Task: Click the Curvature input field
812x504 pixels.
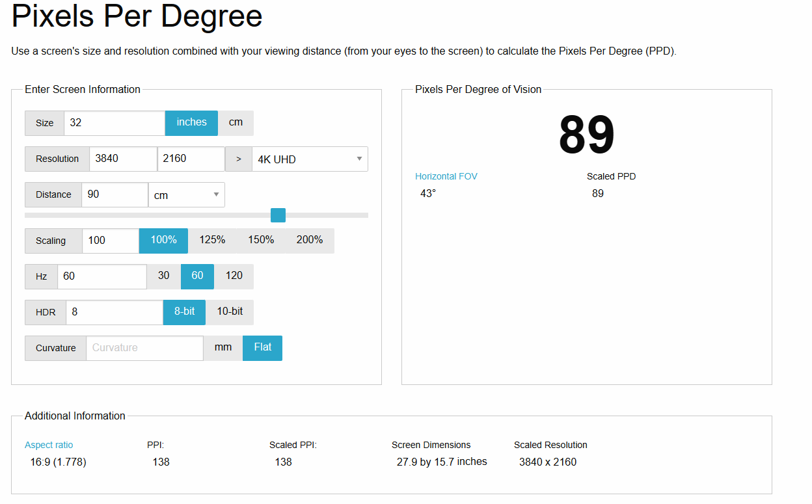Action: (x=144, y=348)
